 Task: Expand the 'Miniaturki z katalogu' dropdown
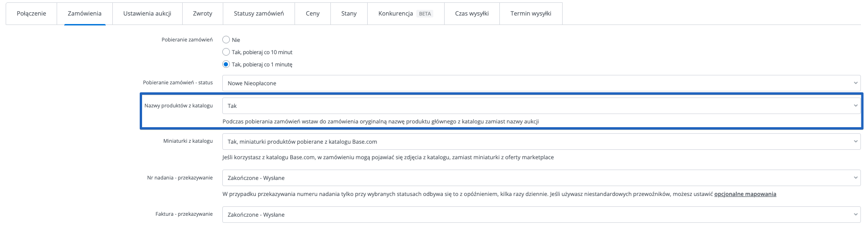point(541,142)
